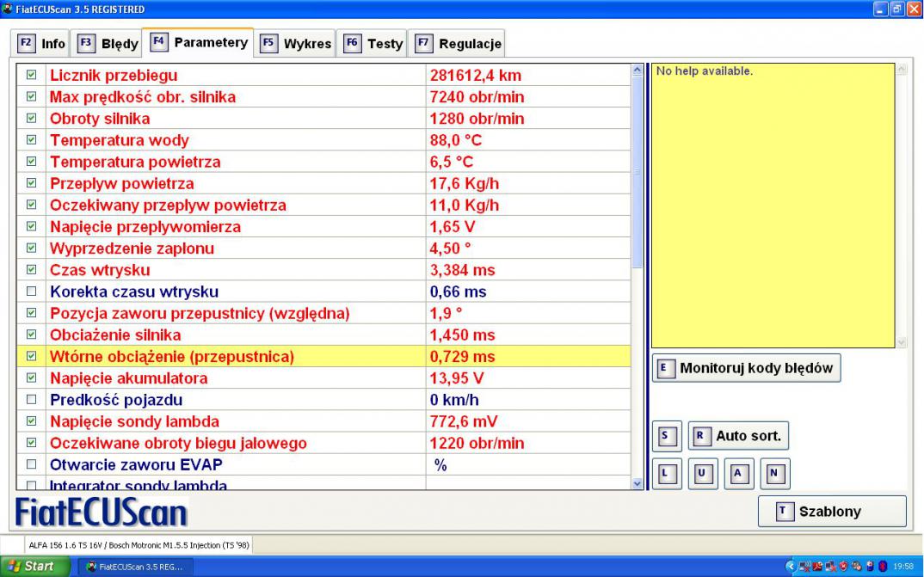
Task: Enable the Korekta czasu wtrysku checkbox
Action: [x=33, y=292]
